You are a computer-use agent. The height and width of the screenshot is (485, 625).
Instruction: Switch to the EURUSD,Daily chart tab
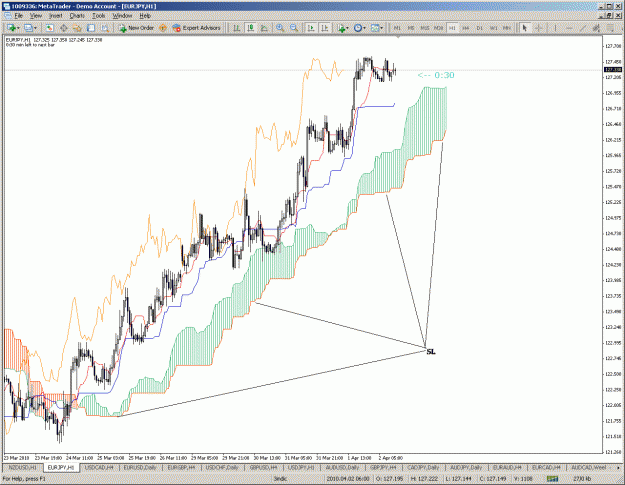140,467
